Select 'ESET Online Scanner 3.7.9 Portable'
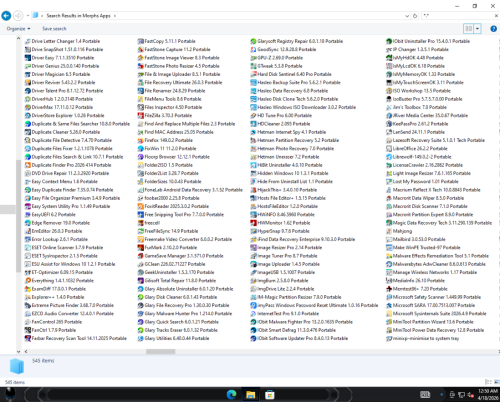 click(x=64, y=248)
